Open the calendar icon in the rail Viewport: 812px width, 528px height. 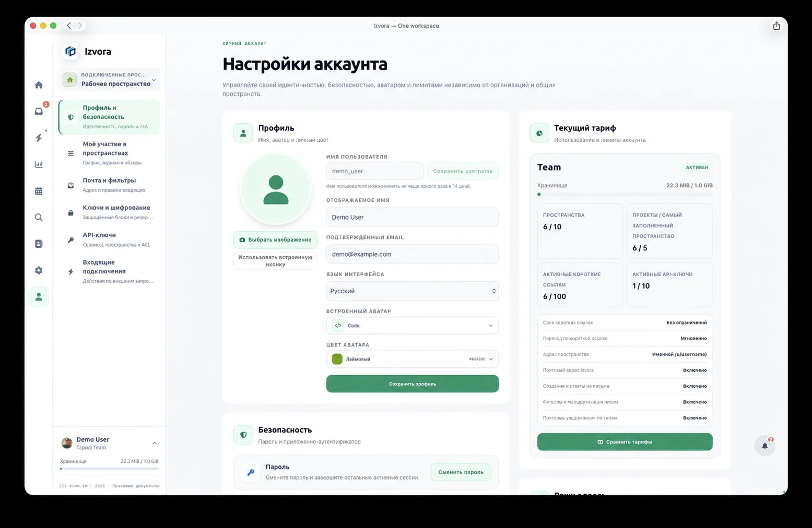pos(39,191)
